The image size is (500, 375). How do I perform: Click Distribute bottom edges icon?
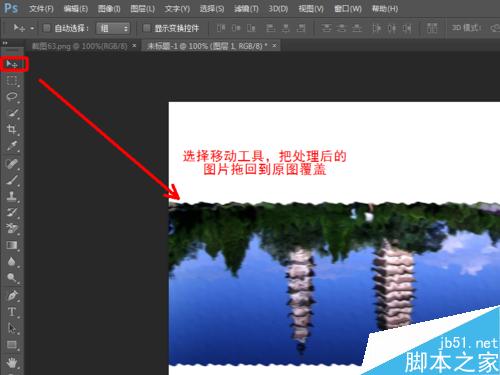tap(357, 28)
